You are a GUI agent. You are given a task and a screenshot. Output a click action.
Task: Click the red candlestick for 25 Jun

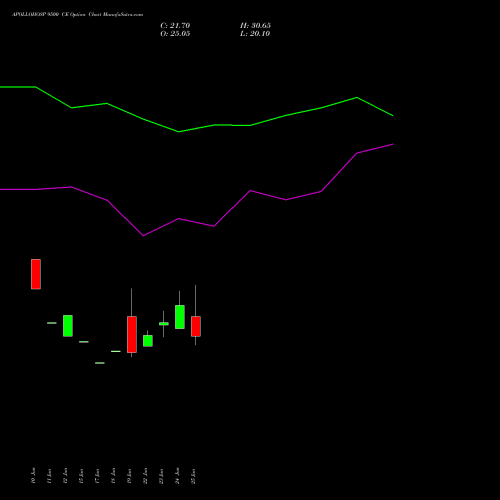pyautogui.click(x=196, y=326)
